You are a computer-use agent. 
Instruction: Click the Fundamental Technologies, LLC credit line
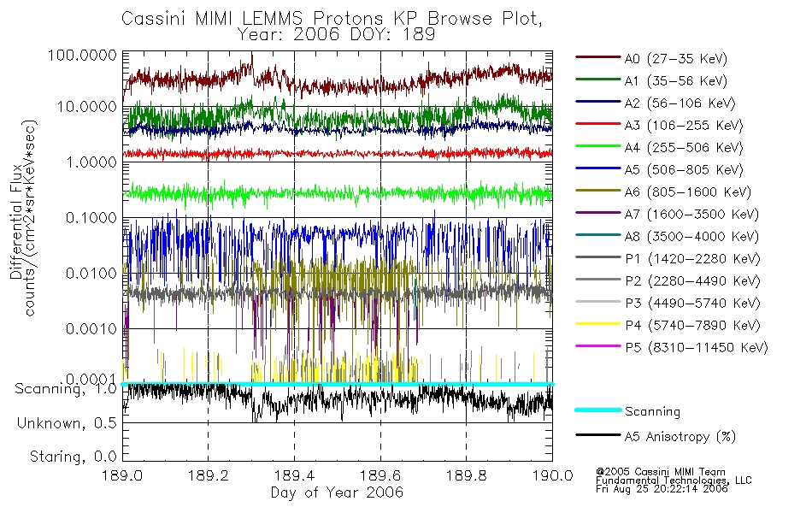pos(674,481)
